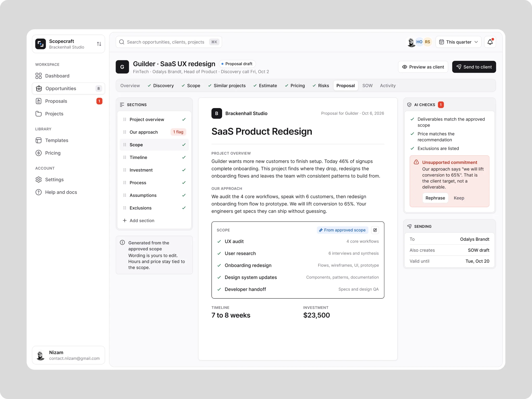Click the Onboarding redesign checkmark
Viewport: 532px width, 399px height.
[x=219, y=265]
